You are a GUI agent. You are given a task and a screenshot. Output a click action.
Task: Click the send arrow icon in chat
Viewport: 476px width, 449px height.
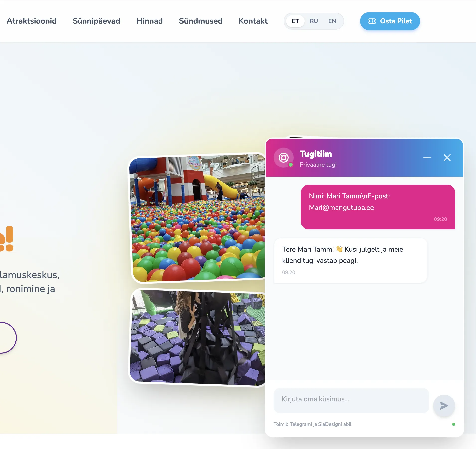(444, 406)
